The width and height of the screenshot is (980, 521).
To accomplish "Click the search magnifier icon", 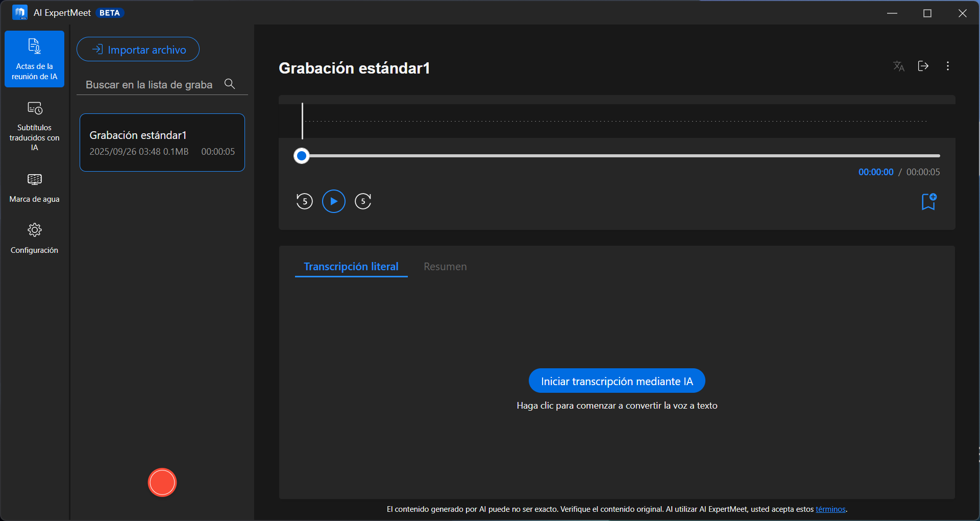I will click(x=230, y=84).
